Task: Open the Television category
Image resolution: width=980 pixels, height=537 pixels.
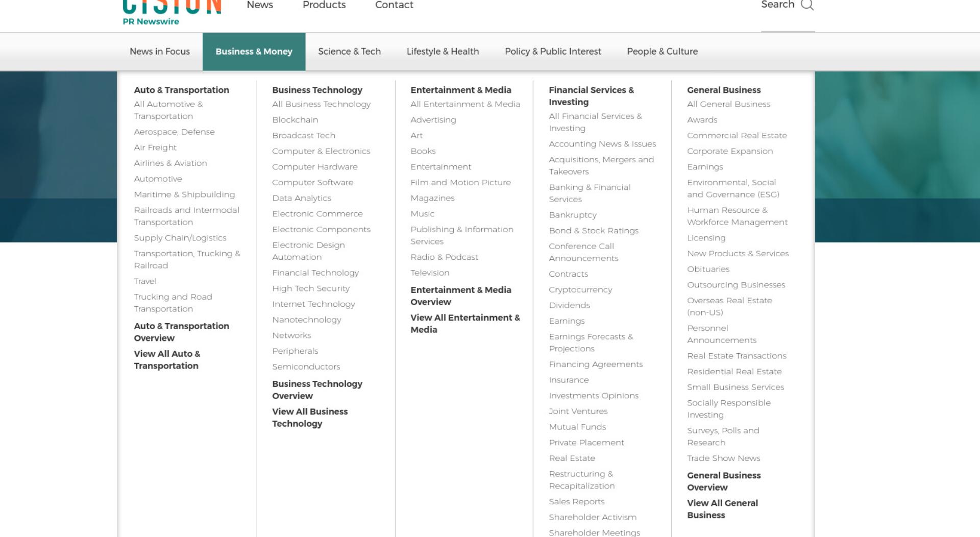Action: pyautogui.click(x=430, y=273)
